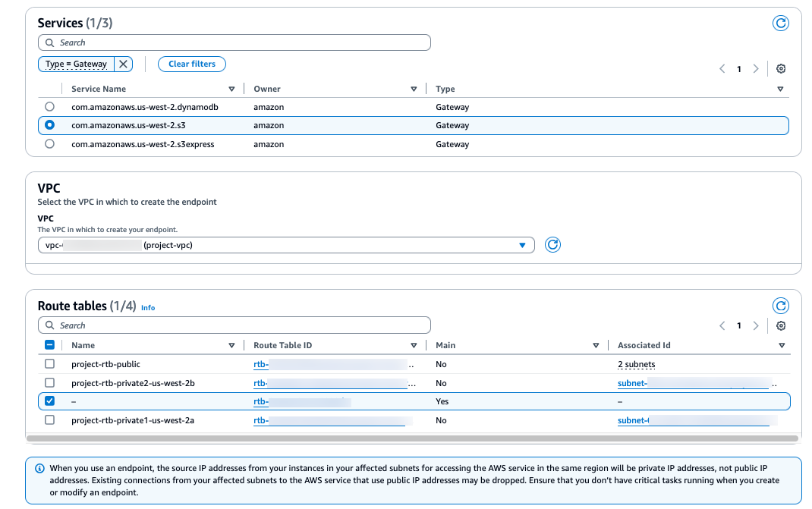Image resolution: width=812 pixels, height=509 pixels.
Task: Check project-rtb-private1-us-west-2a route table
Action: (50, 420)
